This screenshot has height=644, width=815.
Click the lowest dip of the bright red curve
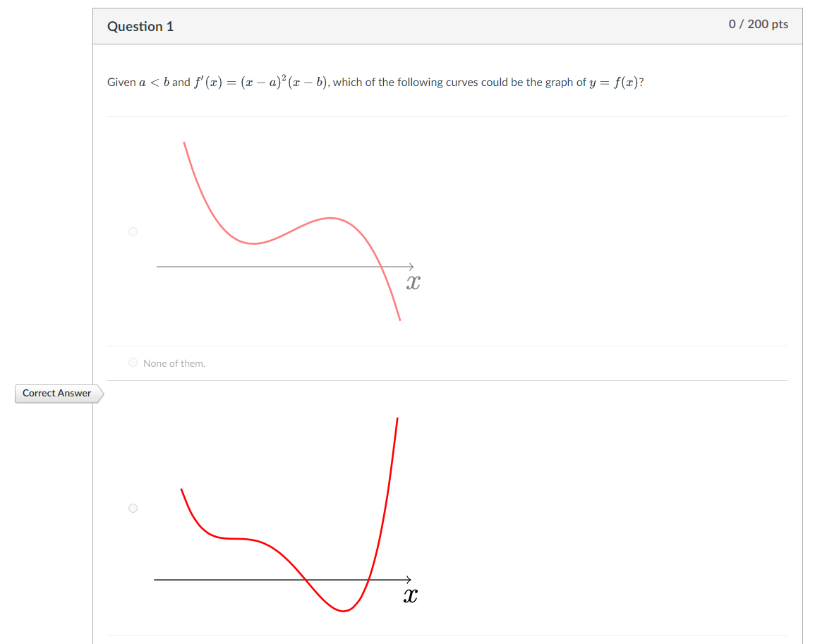pos(343,610)
